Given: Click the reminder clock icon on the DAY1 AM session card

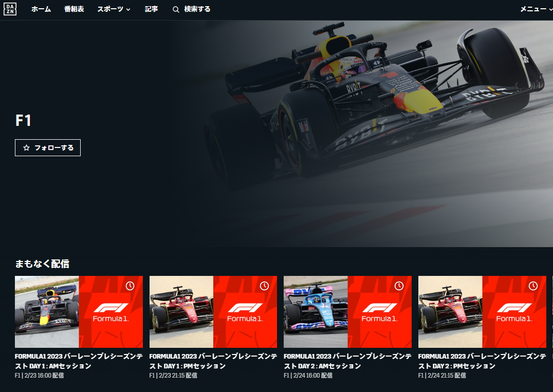Looking at the screenshot, I should point(130,286).
